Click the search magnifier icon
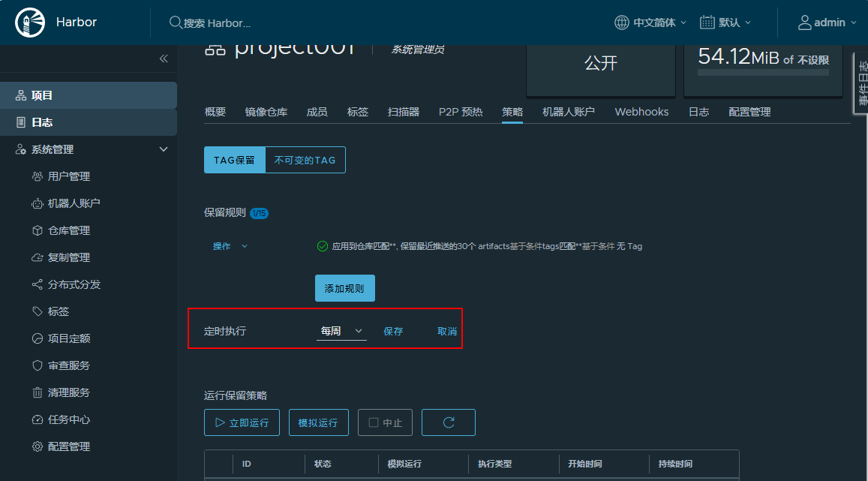The height and width of the screenshot is (481, 868). pos(175,23)
